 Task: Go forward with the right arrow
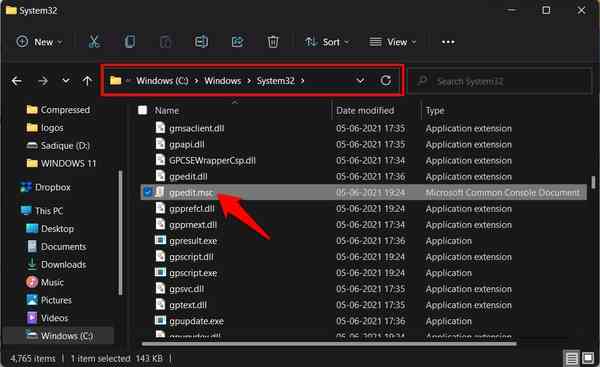pos(43,81)
